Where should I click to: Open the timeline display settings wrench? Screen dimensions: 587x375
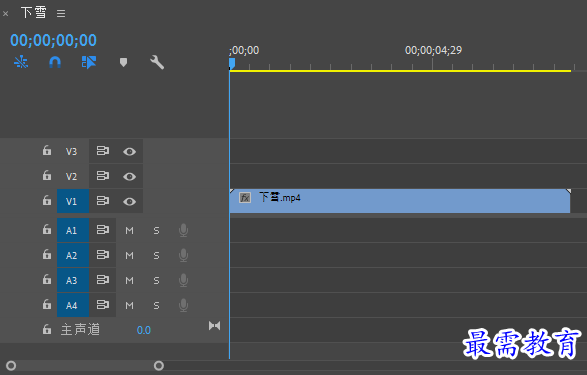coord(157,62)
